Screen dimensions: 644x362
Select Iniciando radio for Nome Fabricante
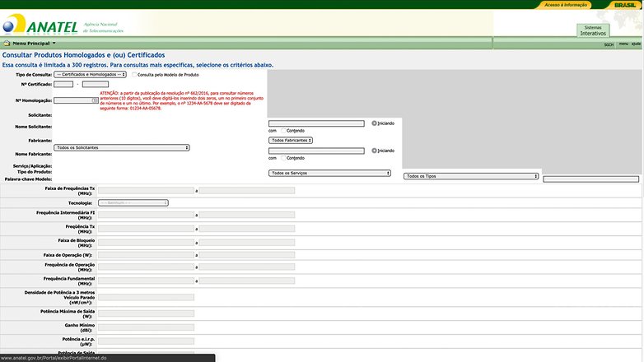coord(374,151)
